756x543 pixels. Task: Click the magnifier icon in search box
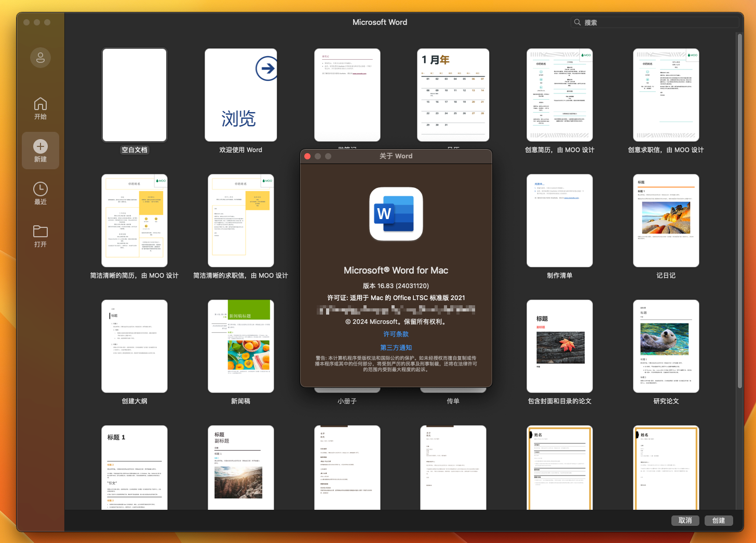coord(577,22)
